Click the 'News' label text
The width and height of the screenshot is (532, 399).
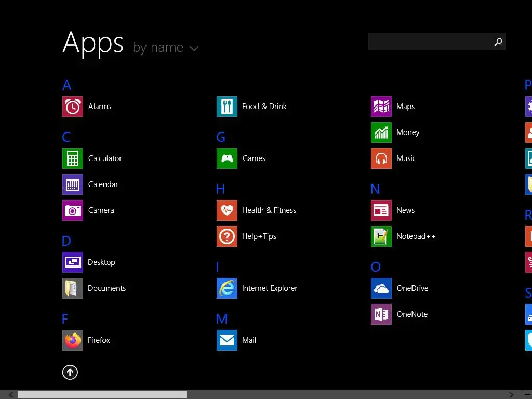tap(405, 210)
